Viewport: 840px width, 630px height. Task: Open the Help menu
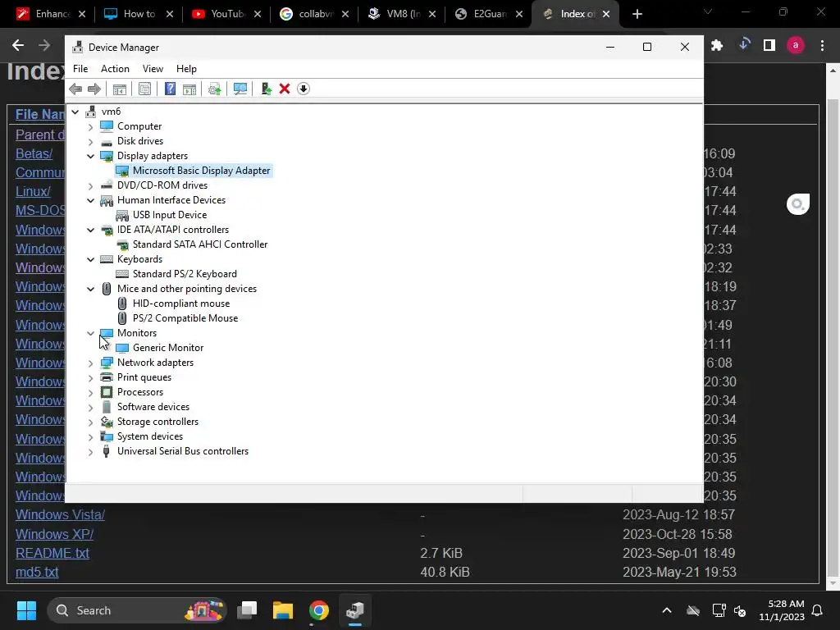click(x=186, y=69)
